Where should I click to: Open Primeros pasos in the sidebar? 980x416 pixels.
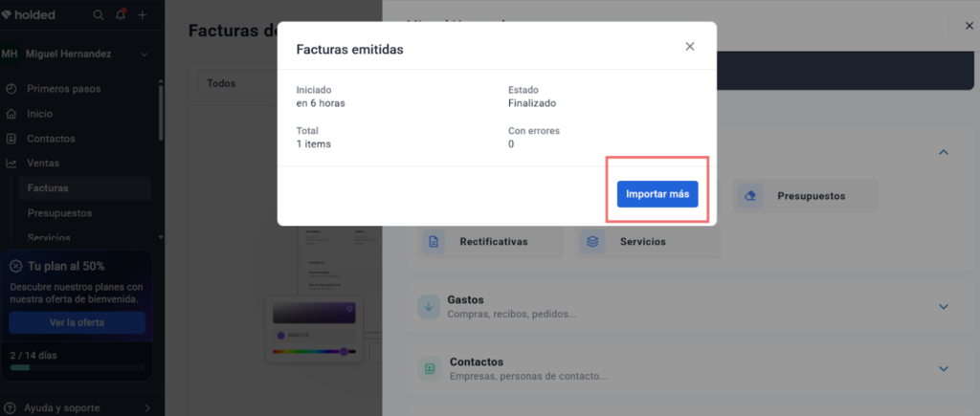coord(64,89)
